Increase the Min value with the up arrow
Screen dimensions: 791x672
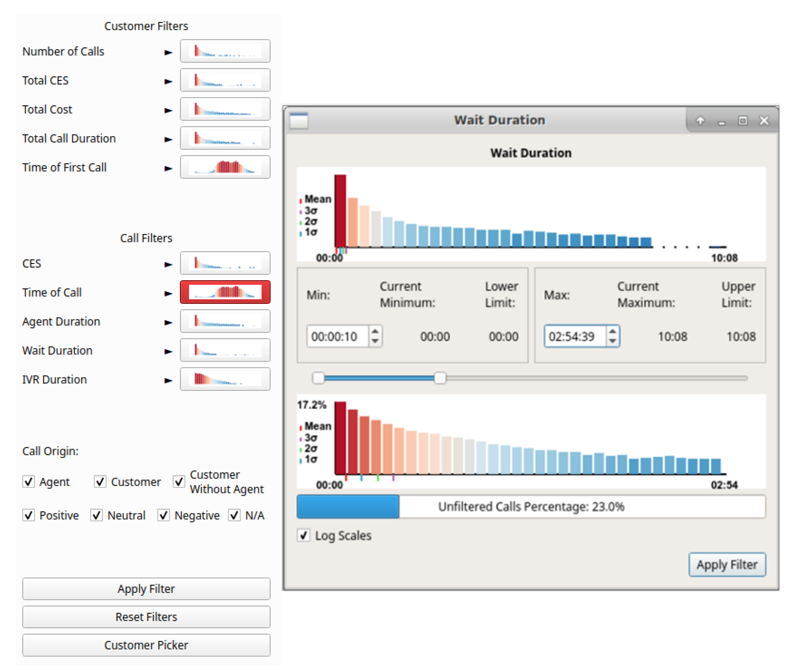click(x=375, y=331)
